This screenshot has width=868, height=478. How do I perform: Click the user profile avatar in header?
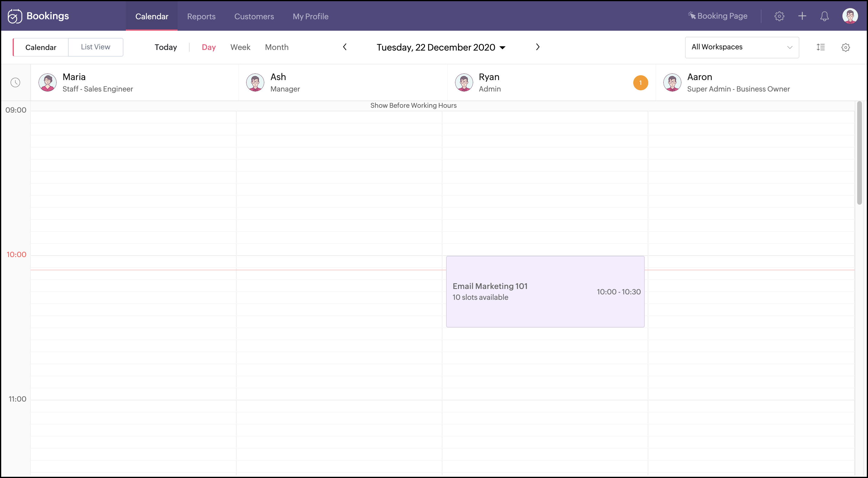850,16
